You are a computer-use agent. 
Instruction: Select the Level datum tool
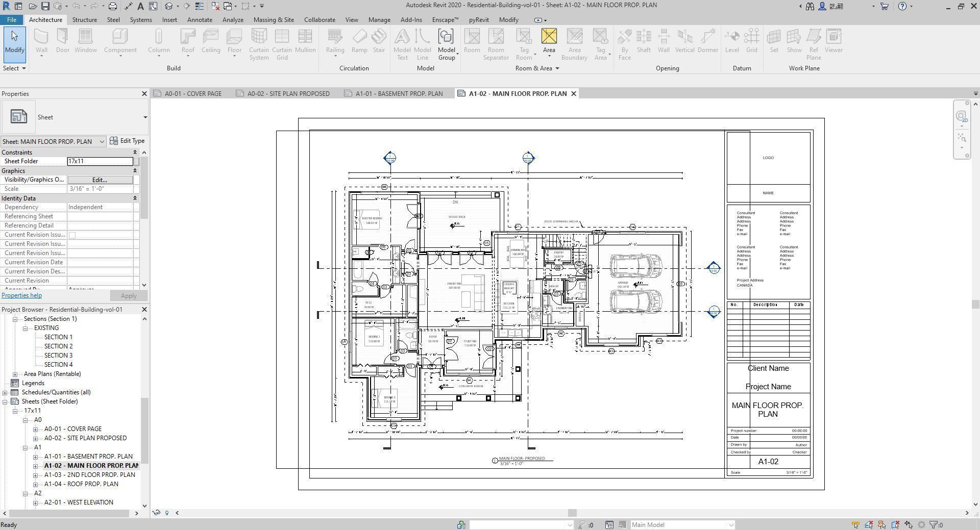click(x=732, y=41)
